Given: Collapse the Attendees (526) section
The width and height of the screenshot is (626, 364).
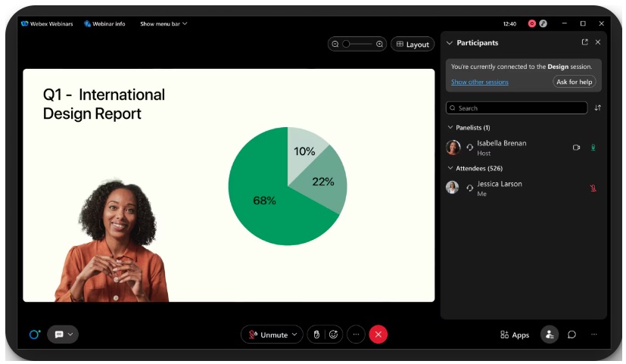Looking at the screenshot, I should (450, 168).
